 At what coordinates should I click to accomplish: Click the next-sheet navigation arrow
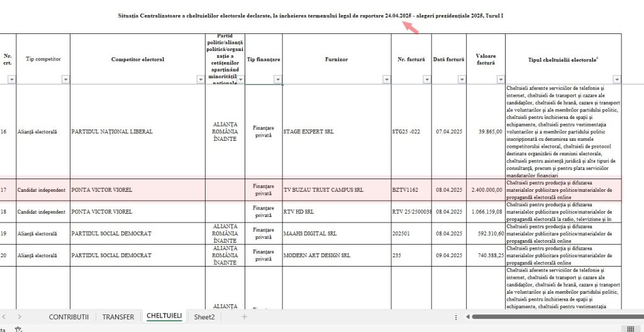pyautogui.click(x=19, y=317)
